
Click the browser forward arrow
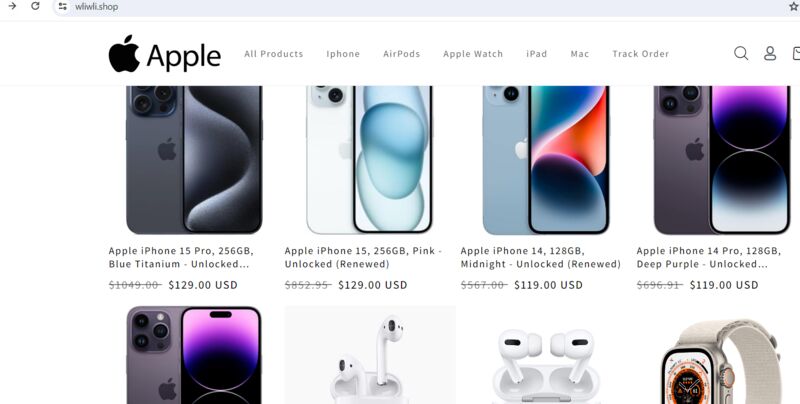click(12, 6)
